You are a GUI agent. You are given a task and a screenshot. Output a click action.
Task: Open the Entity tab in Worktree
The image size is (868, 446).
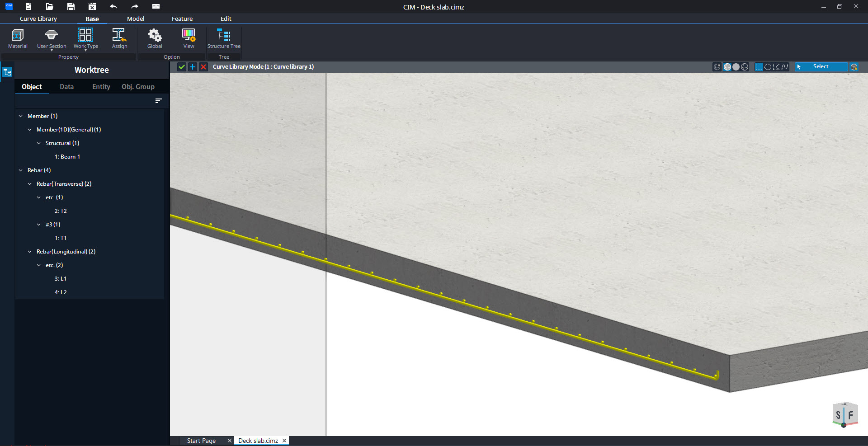click(101, 87)
